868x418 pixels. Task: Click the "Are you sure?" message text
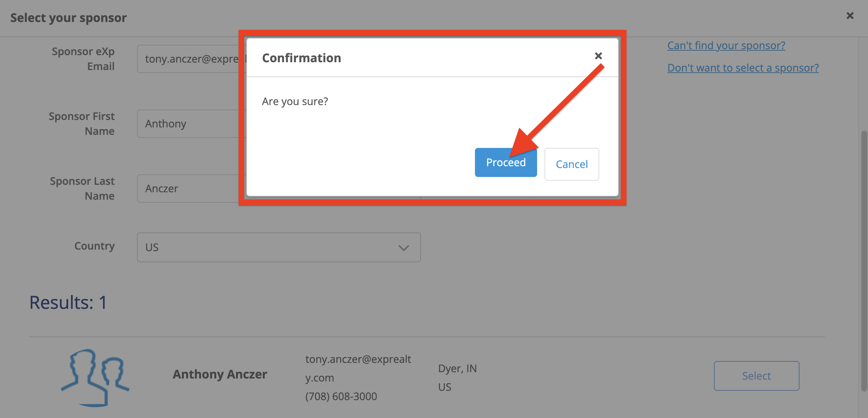(295, 101)
